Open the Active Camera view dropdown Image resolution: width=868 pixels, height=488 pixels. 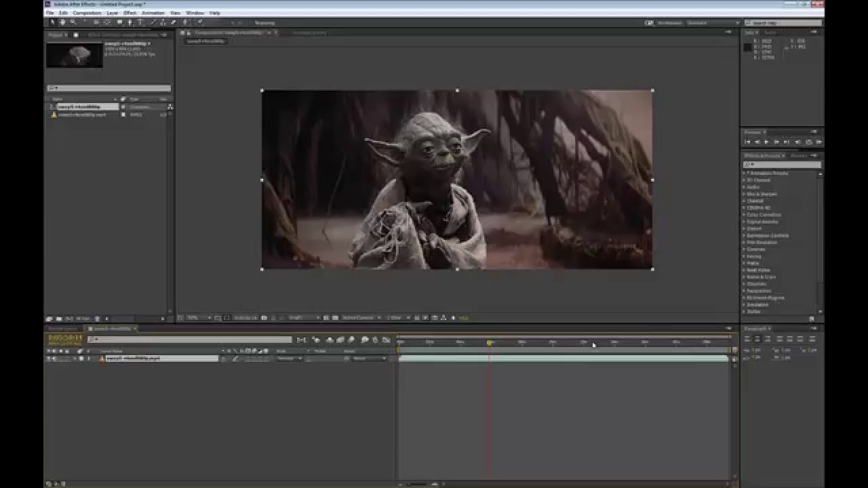361,317
